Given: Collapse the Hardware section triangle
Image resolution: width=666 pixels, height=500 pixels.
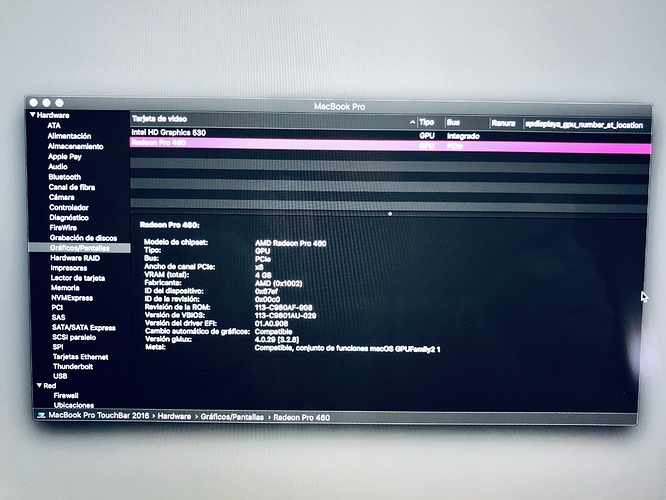Looking at the screenshot, I should (32, 115).
